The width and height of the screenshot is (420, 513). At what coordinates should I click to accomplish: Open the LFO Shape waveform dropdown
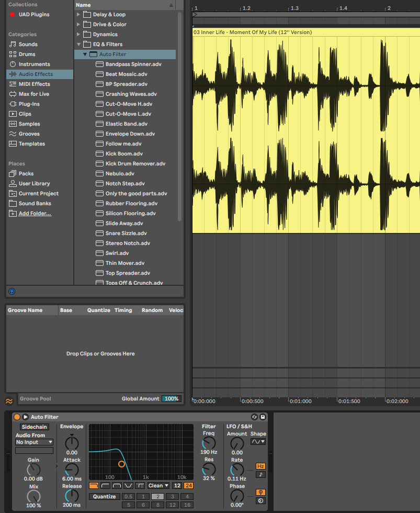pos(258,442)
